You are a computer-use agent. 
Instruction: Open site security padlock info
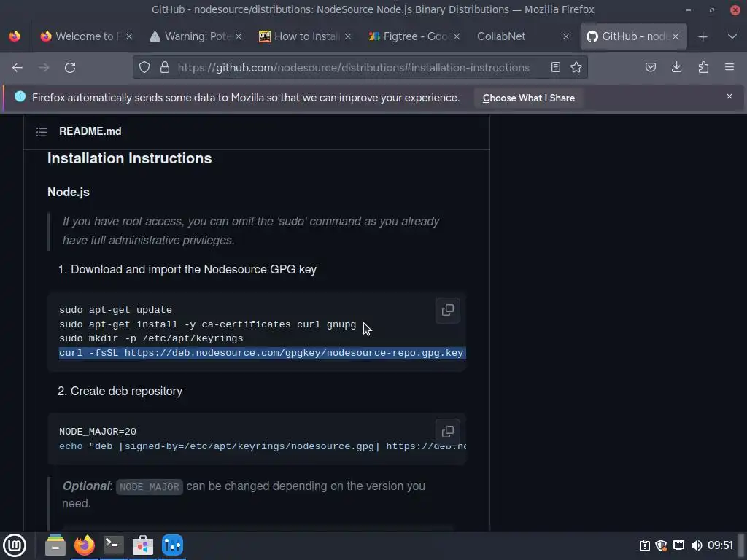click(x=165, y=68)
